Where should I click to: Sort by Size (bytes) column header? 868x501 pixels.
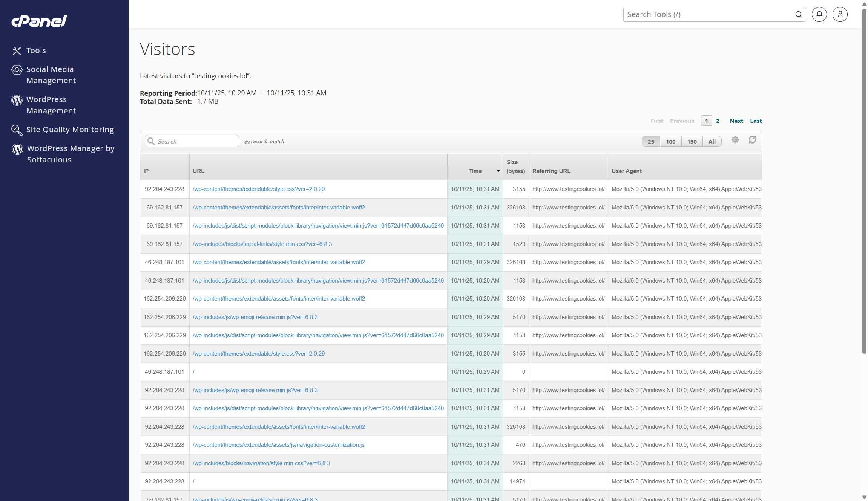pyautogui.click(x=515, y=166)
